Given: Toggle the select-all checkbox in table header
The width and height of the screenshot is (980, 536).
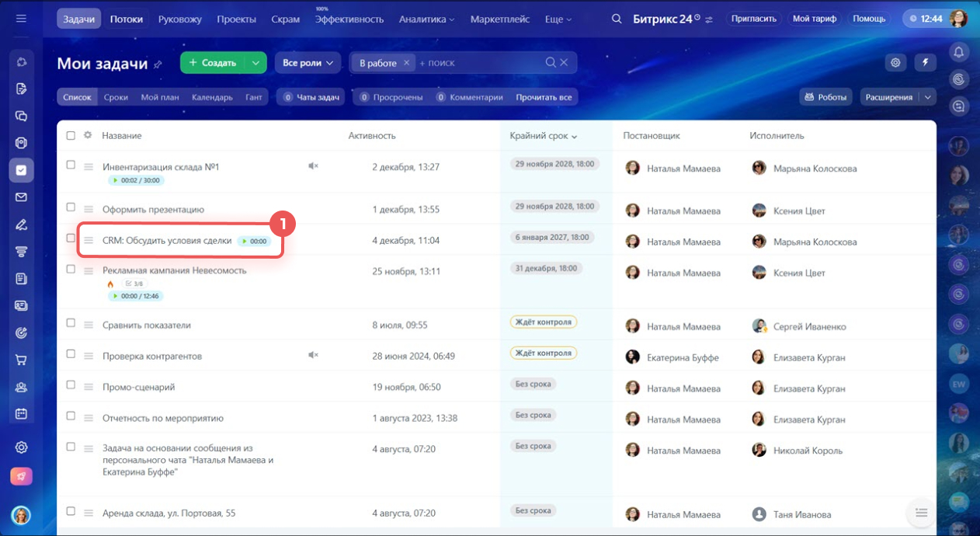Looking at the screenshot, I should coord(71,135).
